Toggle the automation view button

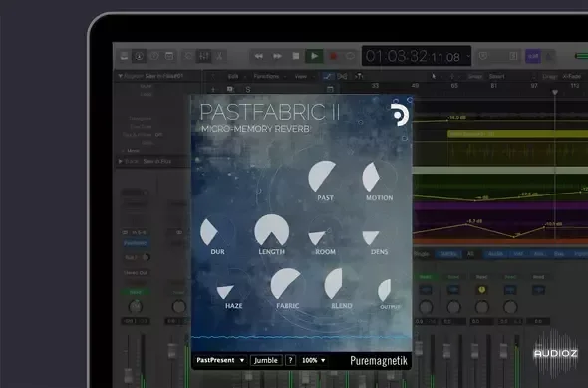click(x=327, y=76)
